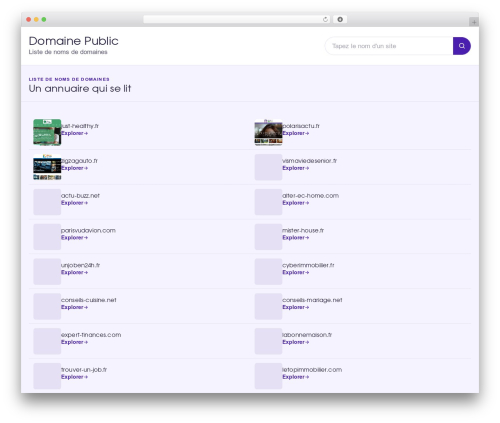Click Explorer link under polarisactu.fr
This screenshot has height=423, width=500.
(x=296, y=133)
